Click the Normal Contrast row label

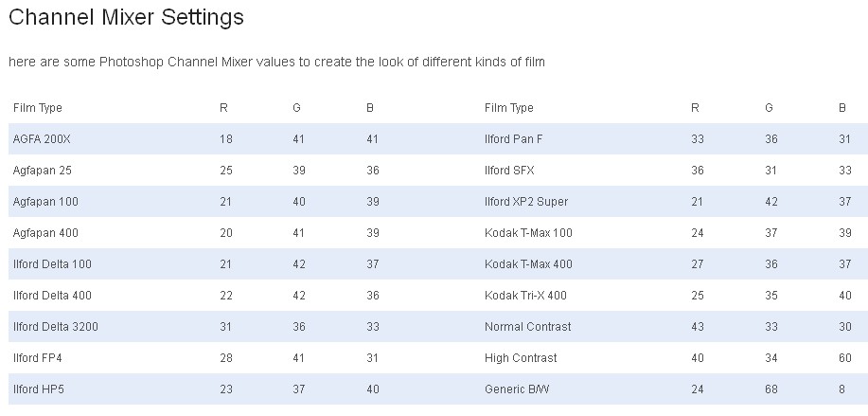[527, 327]
